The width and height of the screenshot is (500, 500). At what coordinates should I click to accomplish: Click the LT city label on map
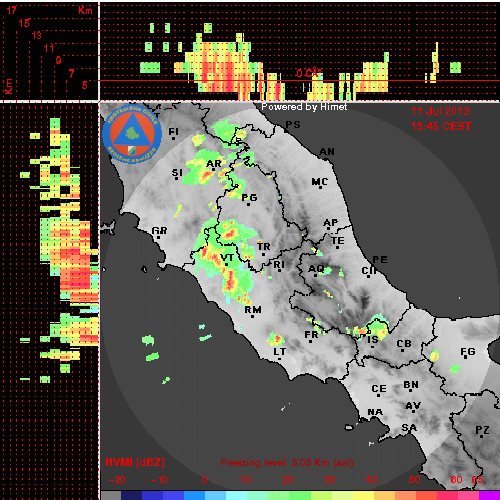[280, 351]
